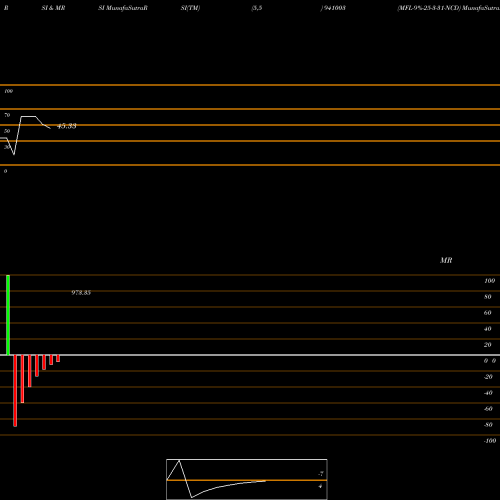Click the -7 label in mini chart

[321, 473]
